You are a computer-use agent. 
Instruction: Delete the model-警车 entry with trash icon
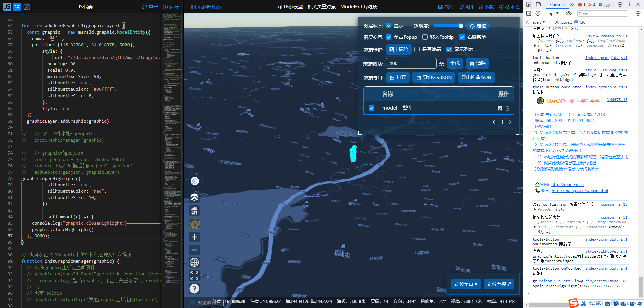point(507,108)
